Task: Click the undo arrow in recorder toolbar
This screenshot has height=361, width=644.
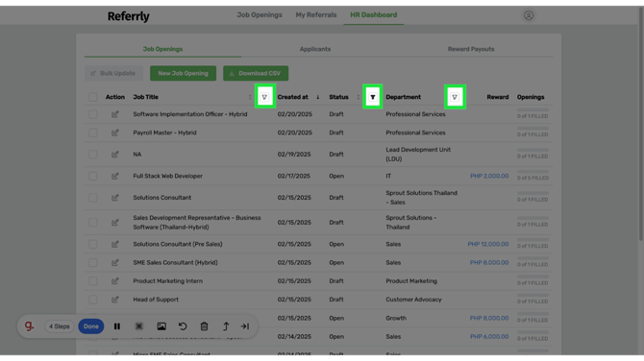Action: pos(183,326)
